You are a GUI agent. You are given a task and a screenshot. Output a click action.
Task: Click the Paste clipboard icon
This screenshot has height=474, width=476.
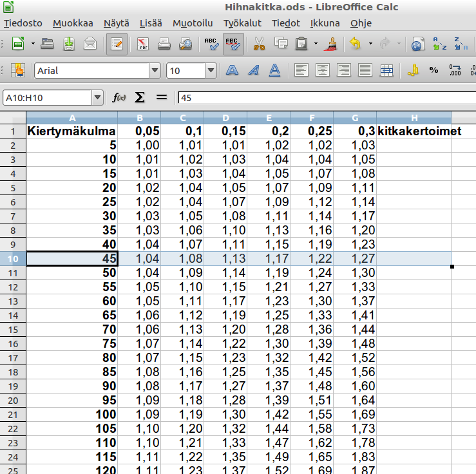tap(301, 44)
